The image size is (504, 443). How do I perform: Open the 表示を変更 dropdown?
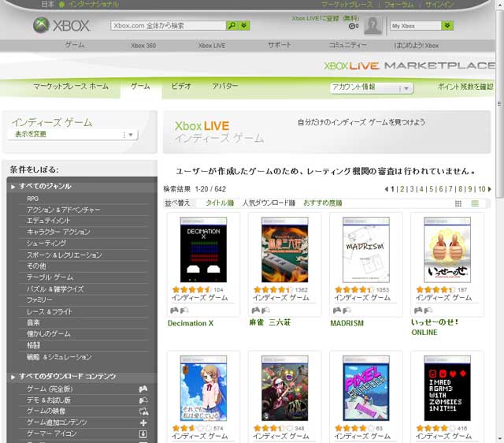(73, 135)
